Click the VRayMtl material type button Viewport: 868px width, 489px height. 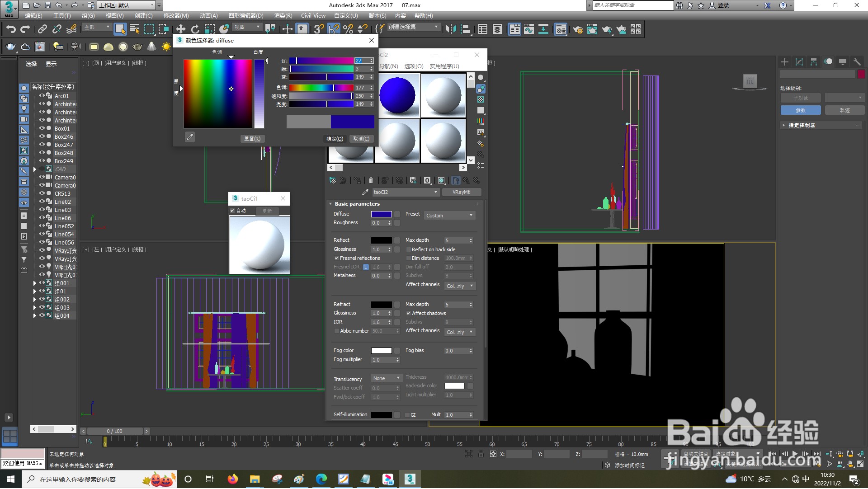pyautogui.click(x=461, y=192)
